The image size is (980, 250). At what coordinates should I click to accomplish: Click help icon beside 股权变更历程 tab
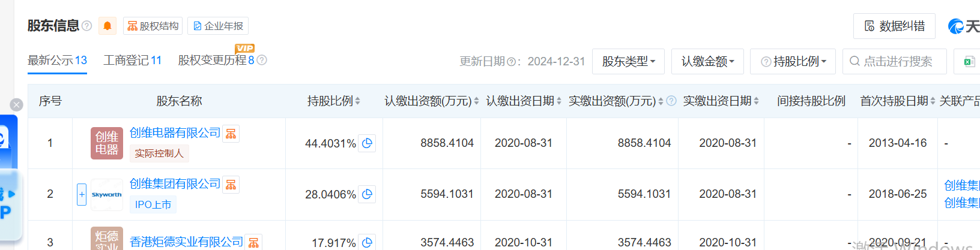pyautogui.click(x=262, y=61)
